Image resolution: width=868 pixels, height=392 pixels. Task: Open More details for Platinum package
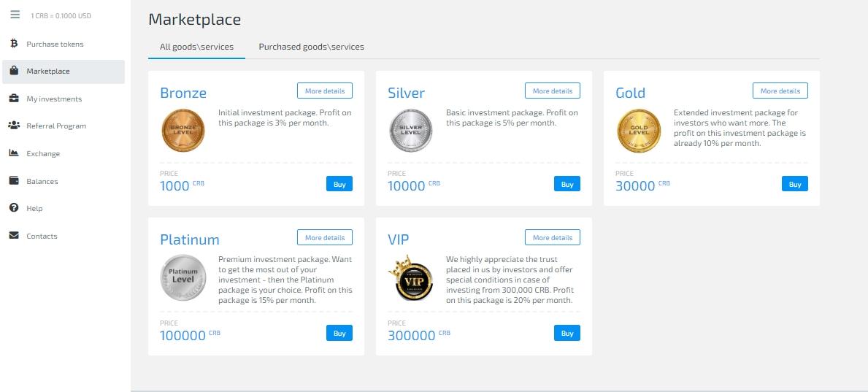click(325, 237)
